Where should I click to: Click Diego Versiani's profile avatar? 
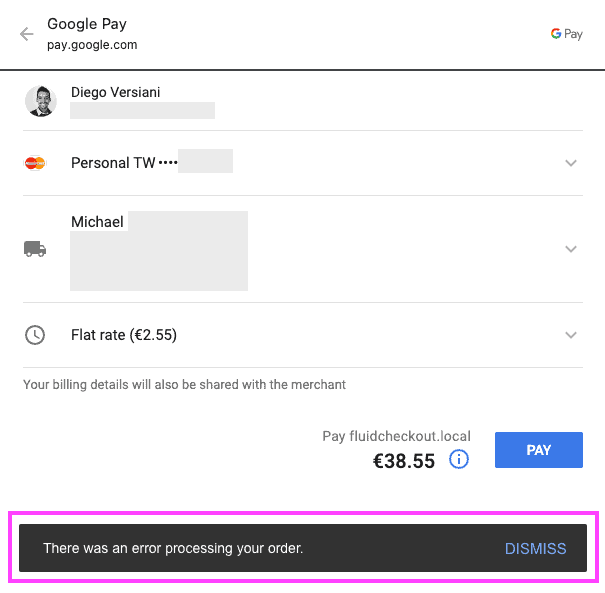(41, 101)
